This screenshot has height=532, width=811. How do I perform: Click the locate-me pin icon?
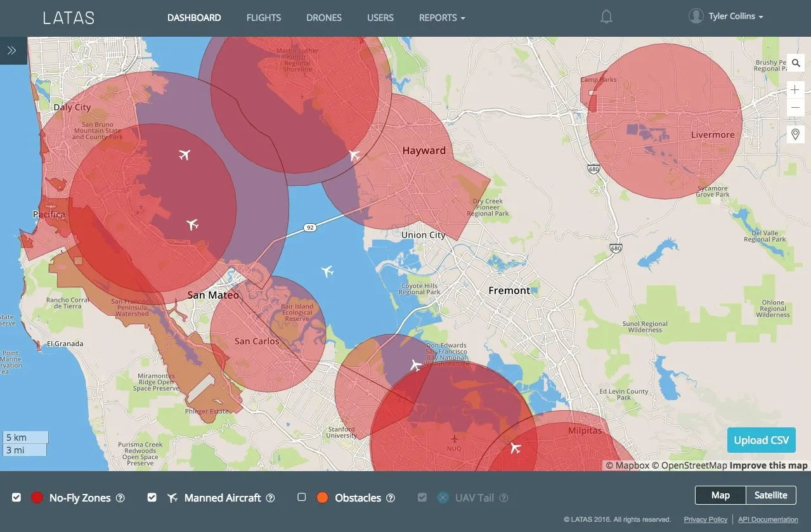(795, 134)
